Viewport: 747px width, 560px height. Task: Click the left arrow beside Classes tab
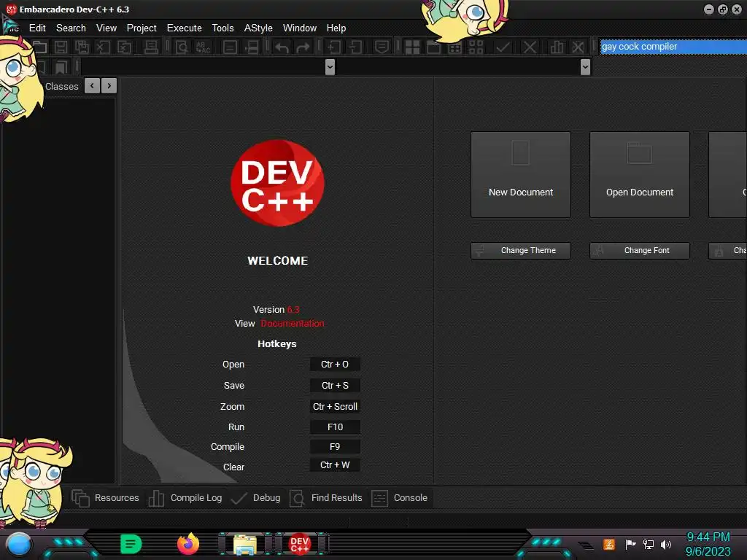click(92, 86)
